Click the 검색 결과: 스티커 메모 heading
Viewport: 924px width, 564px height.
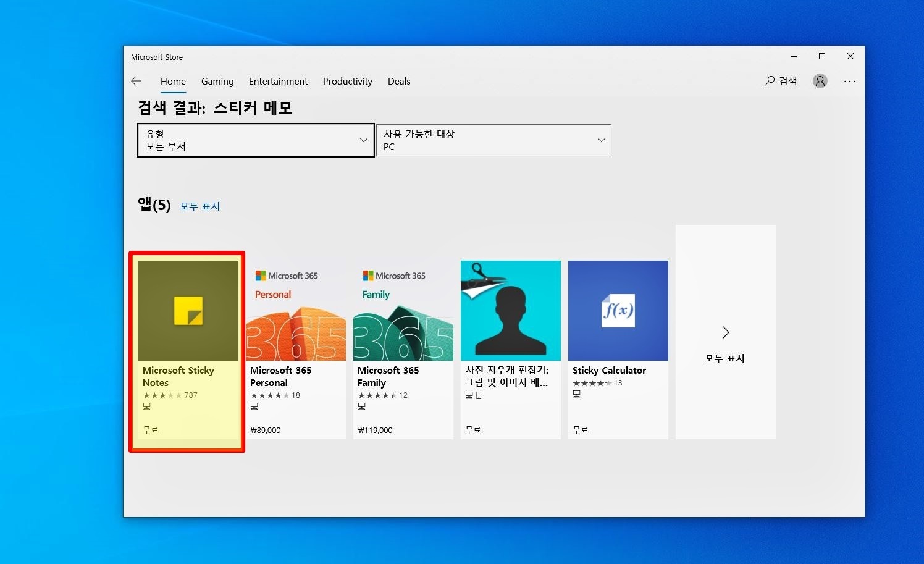[215, 108]
